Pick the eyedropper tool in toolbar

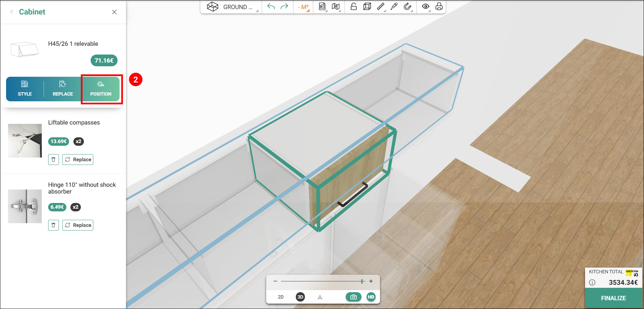394,7
